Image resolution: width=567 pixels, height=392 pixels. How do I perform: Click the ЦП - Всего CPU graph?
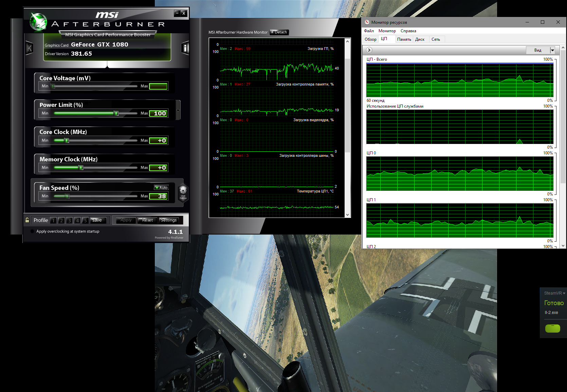(x=460, y=80)
